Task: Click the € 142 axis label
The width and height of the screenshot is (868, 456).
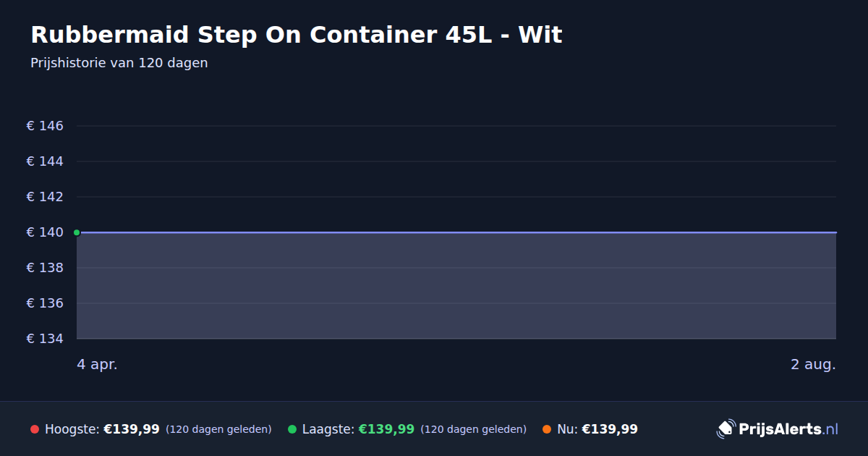Action: click(x=45, y=197)
